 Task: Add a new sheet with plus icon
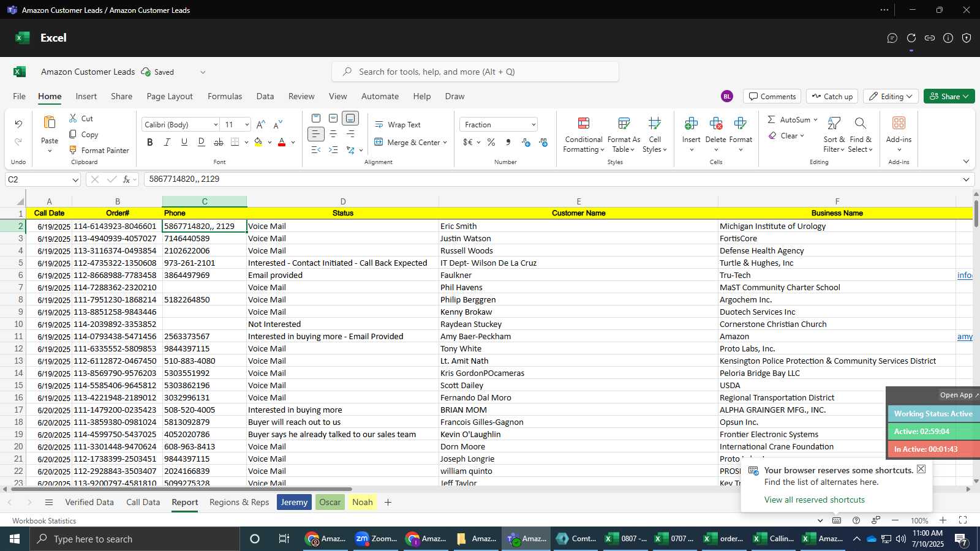pos(388,502)
